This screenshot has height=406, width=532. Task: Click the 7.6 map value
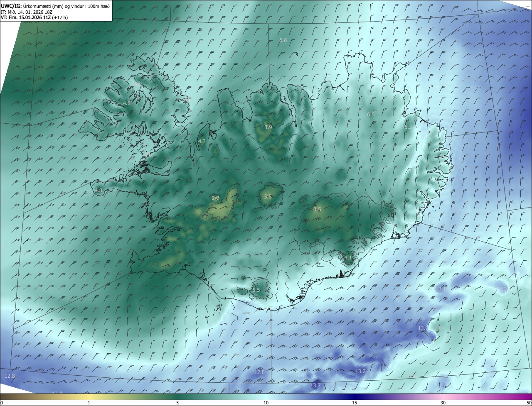[x=439, y=328]
